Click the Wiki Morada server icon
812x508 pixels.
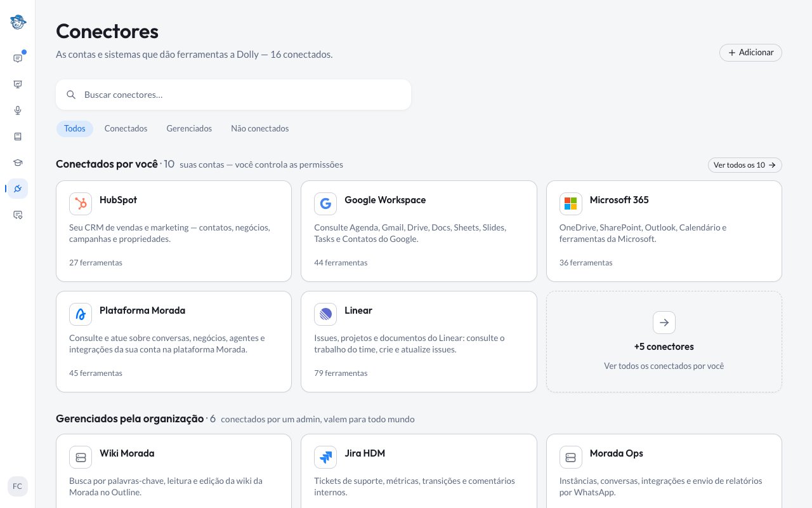click(81, 457)
